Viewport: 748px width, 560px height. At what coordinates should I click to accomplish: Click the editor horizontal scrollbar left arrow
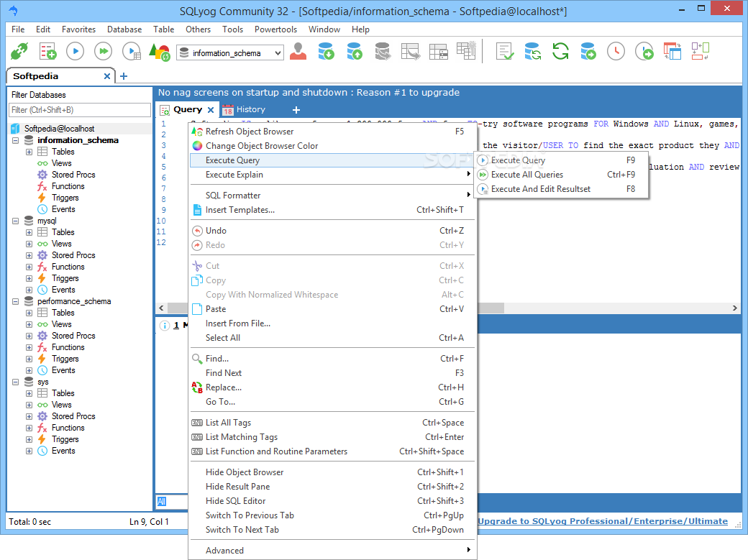tap(161, 308)
